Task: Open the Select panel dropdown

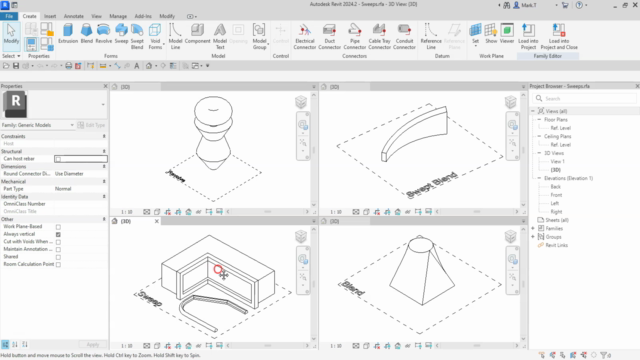Action: click(11, 56)
